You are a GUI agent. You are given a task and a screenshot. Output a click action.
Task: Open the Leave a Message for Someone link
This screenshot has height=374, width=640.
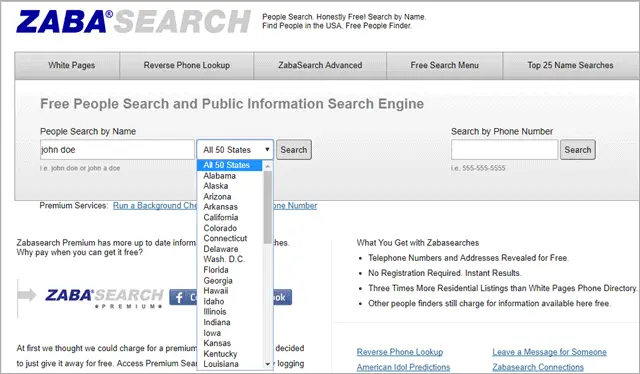tap(549, 352)
